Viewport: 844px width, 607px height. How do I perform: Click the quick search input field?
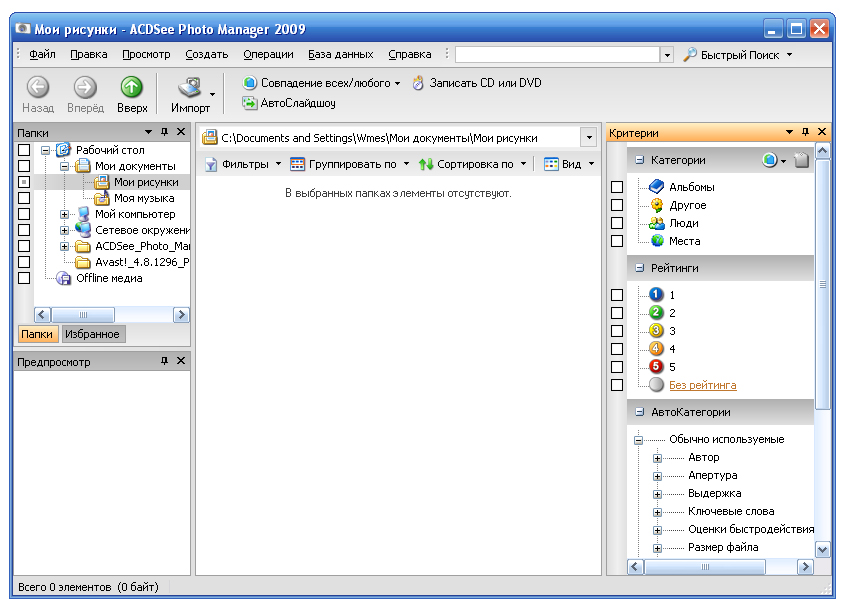coord(557,54)
